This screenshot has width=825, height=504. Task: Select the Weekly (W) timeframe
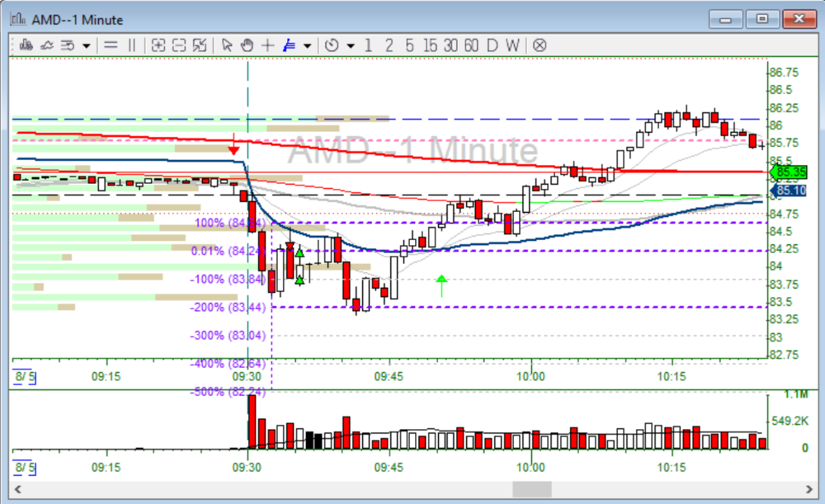tap(512, 45)
